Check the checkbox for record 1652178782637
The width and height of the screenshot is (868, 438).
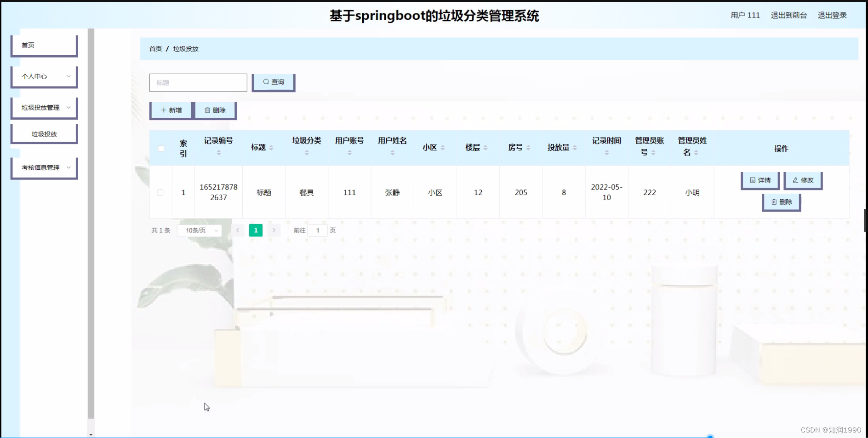(160, 192)
